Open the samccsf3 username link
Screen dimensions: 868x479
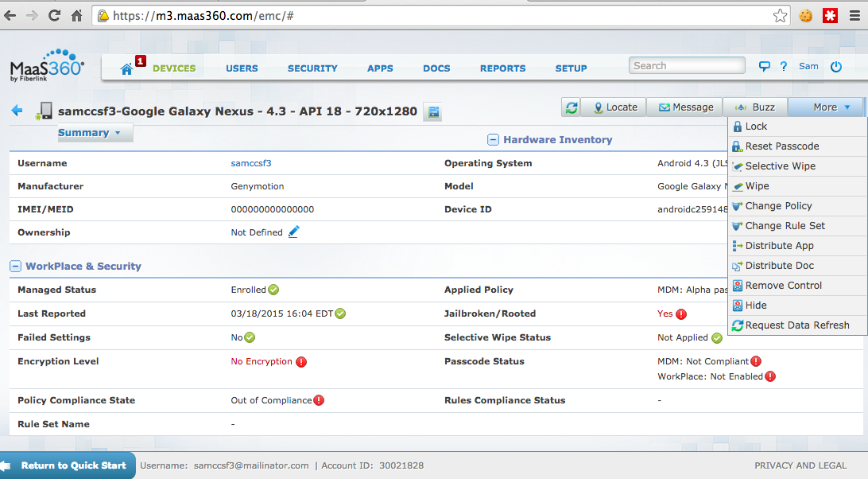click(250, 164)
